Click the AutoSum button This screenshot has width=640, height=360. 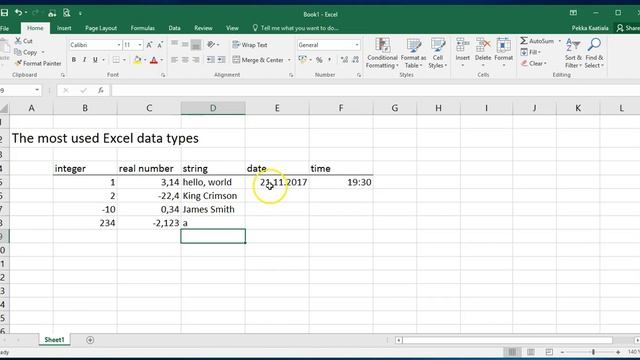(x=537, y=41)
